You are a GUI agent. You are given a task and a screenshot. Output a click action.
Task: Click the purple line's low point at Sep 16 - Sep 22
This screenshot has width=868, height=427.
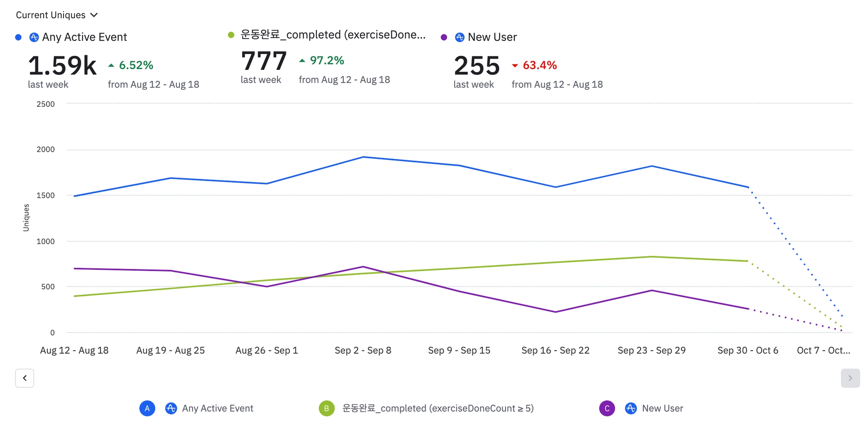click(x=556, y=312)
